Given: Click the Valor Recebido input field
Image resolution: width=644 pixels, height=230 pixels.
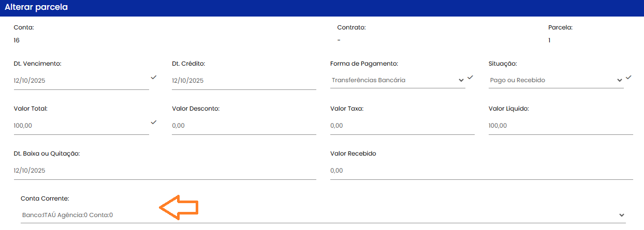Looking at the screenshot, I should [x=481, y=171].
